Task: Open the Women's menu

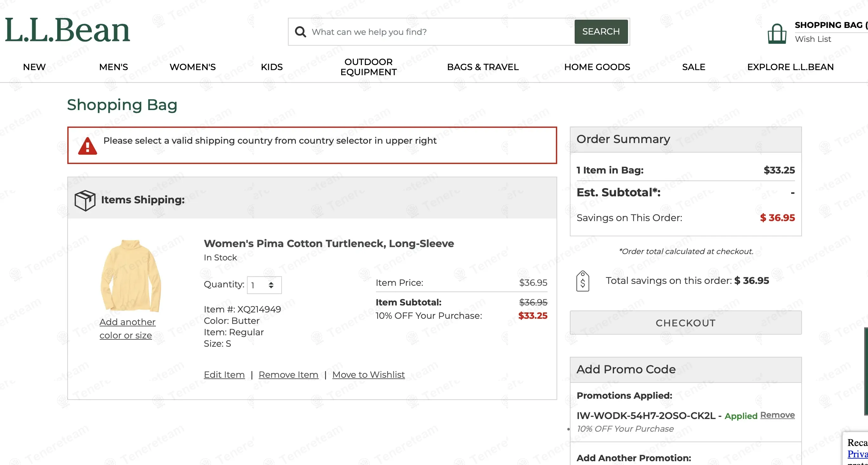Action: [x=192, y=67]
